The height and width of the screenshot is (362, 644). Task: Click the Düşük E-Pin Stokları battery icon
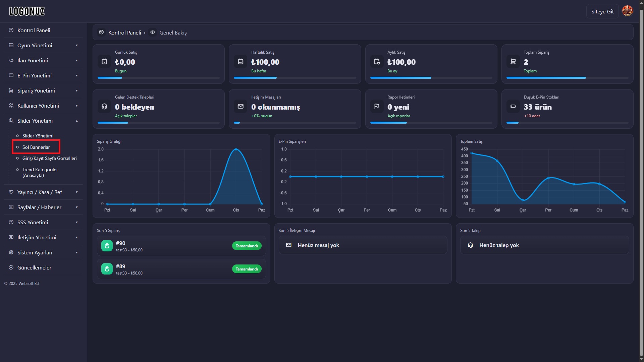pos(513,106)
